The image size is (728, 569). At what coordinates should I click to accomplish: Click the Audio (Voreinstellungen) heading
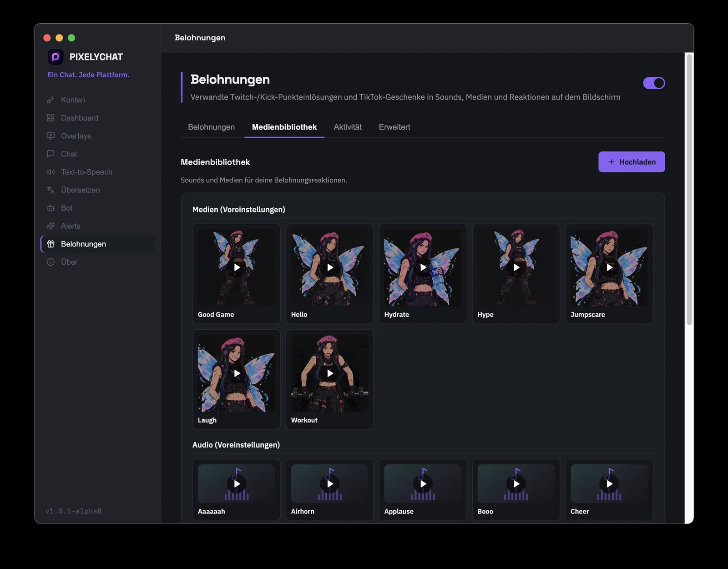tap(236, 445)
